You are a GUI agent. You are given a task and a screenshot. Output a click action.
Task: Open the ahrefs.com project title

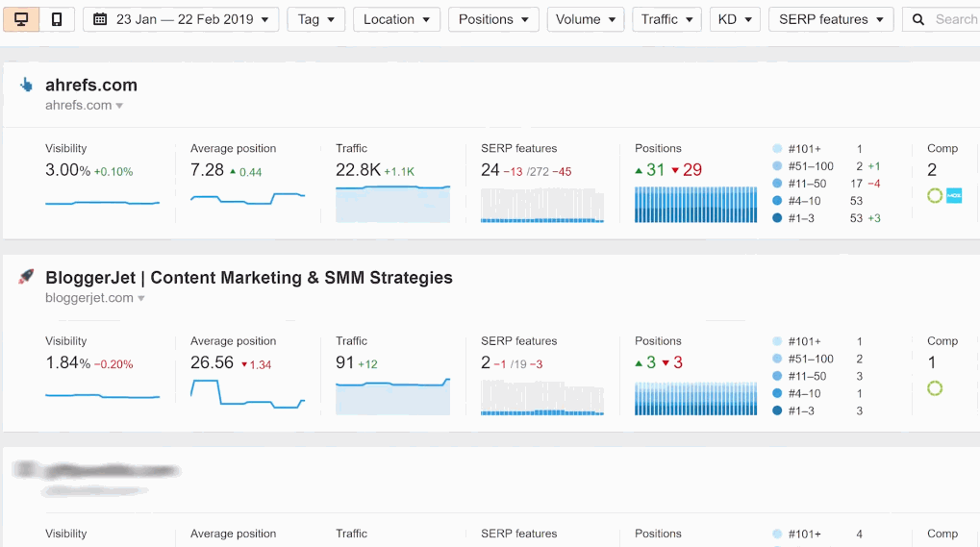tap(91, 85)
